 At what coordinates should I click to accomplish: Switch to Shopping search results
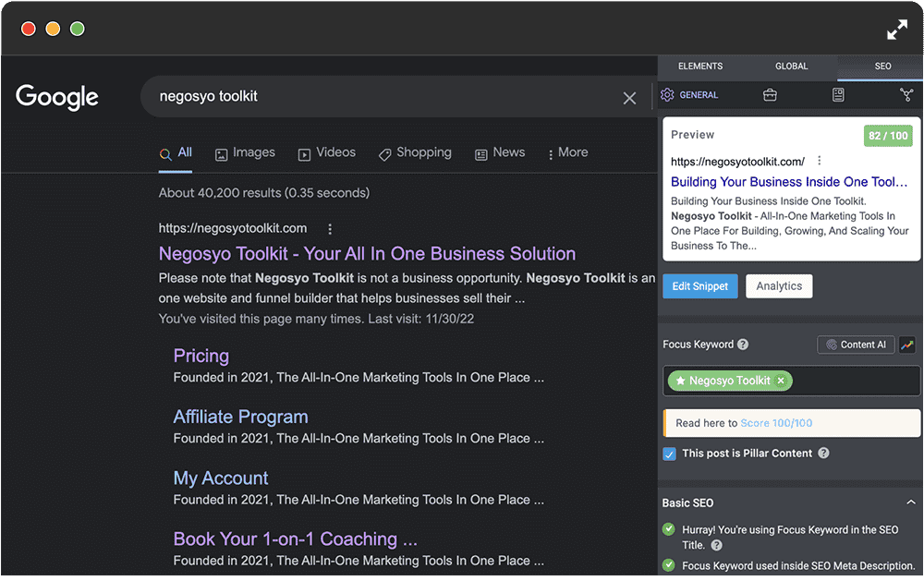point(415,152)
